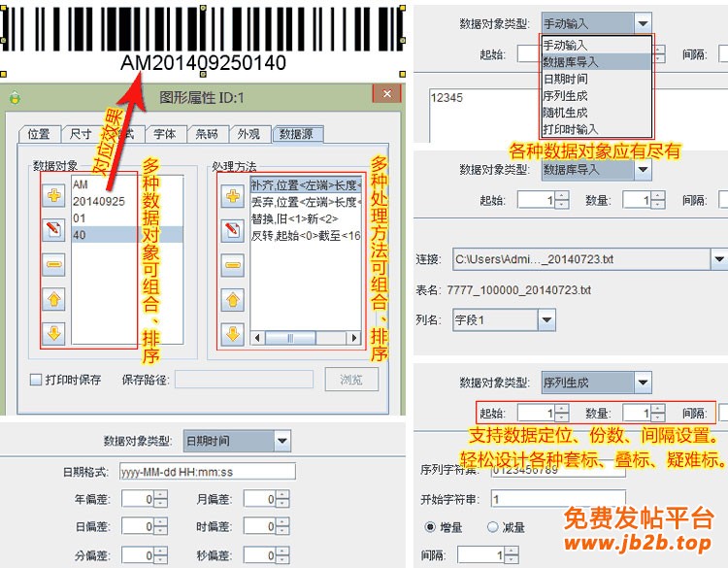Move the selected data object up
Screen dimensions: 728x568
pos(53,299)
